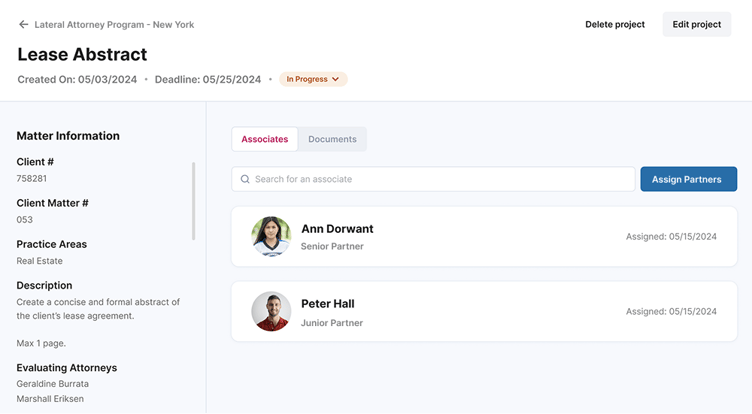The width and height of the screenshot is (752, 414).
Task: Open Peter Hall's profile photo
Action: 271,312
